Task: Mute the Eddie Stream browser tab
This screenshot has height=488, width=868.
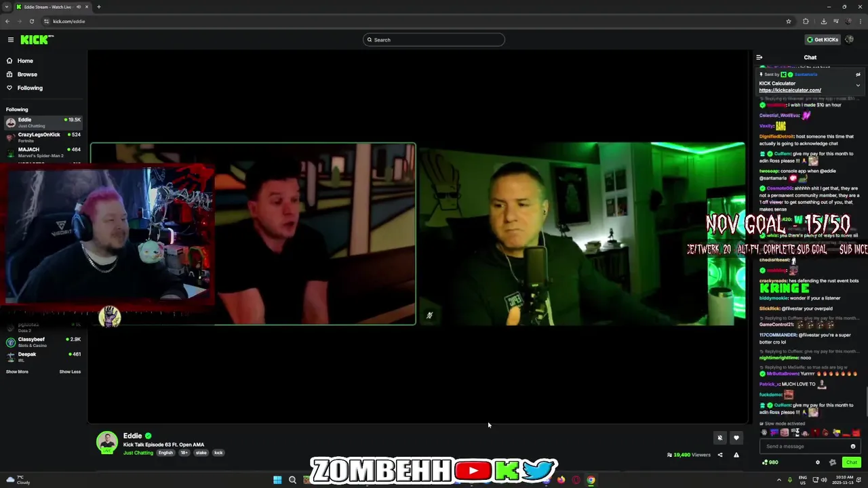Action: pos(79,7)
